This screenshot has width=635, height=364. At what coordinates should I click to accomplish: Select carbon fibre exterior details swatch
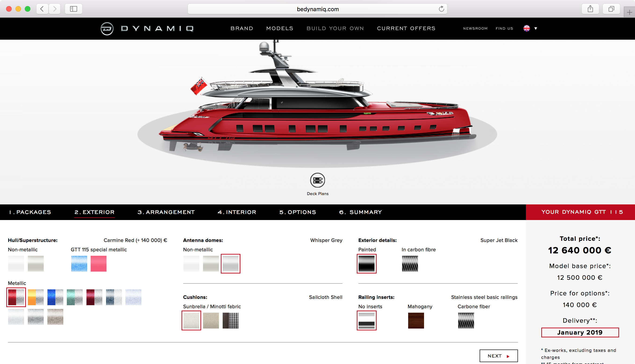(x=410, y=263)
